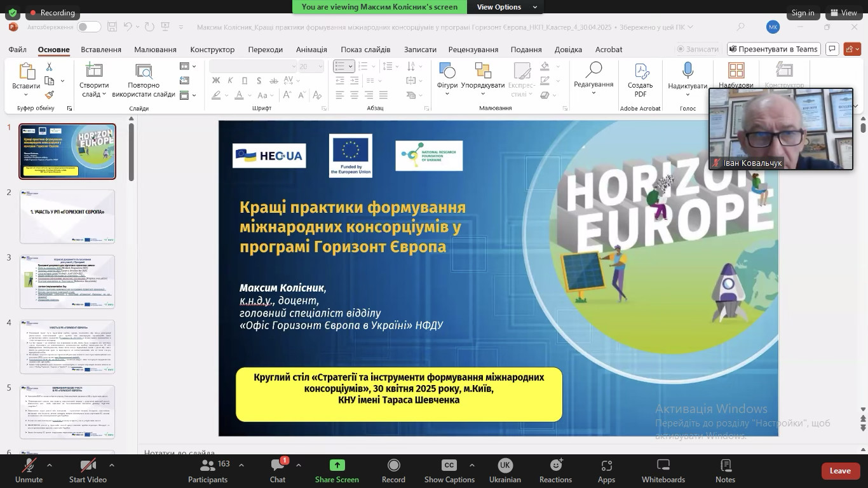
Task: Click the red Leave button
Action: click(x=840, y=471)
